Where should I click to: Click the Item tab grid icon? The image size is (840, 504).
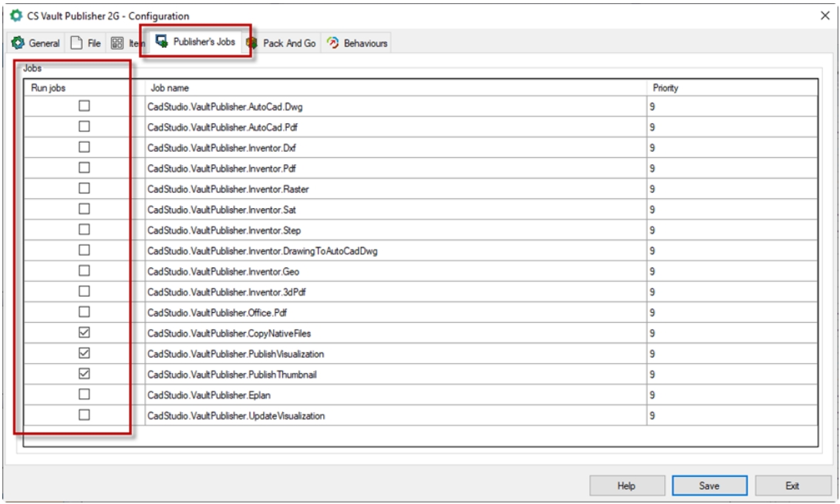pyautogui.click(x=117, y=43)
